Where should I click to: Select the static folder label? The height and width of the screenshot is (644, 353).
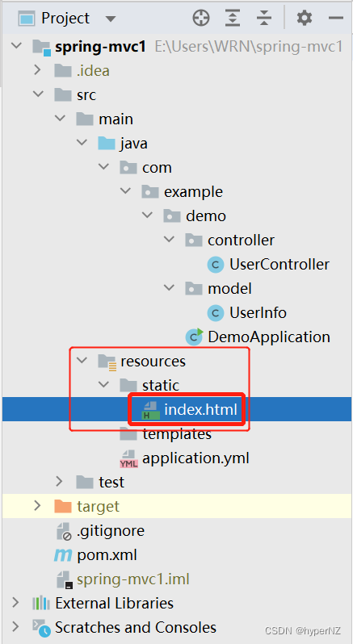point(161,386)
